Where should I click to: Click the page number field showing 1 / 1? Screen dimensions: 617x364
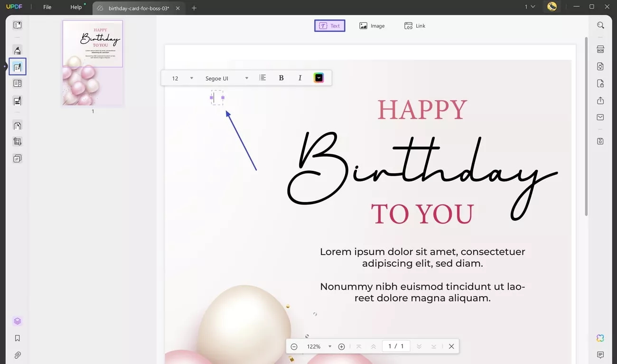click(396, 346)
